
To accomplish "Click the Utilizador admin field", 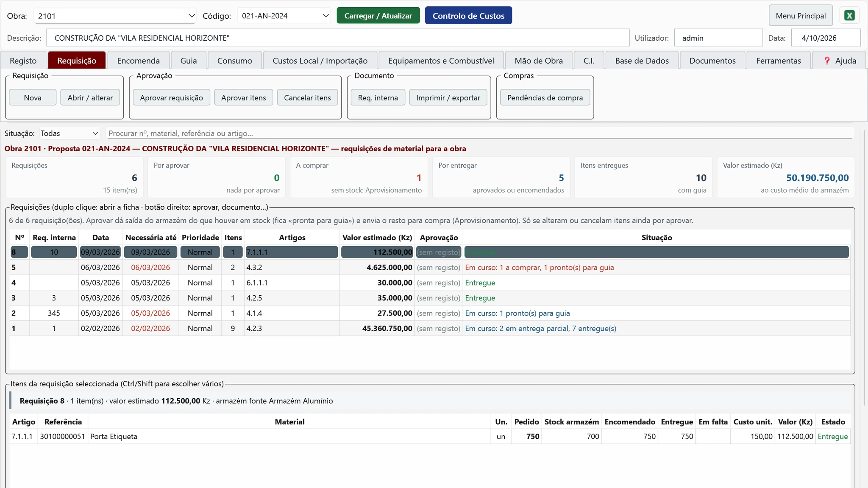I will (x=718, y=38).
